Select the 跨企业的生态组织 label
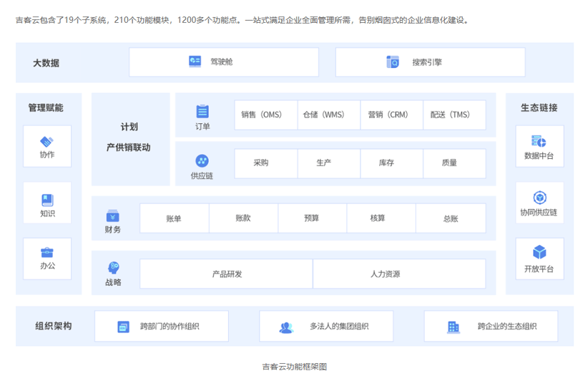 coord(507,327)
